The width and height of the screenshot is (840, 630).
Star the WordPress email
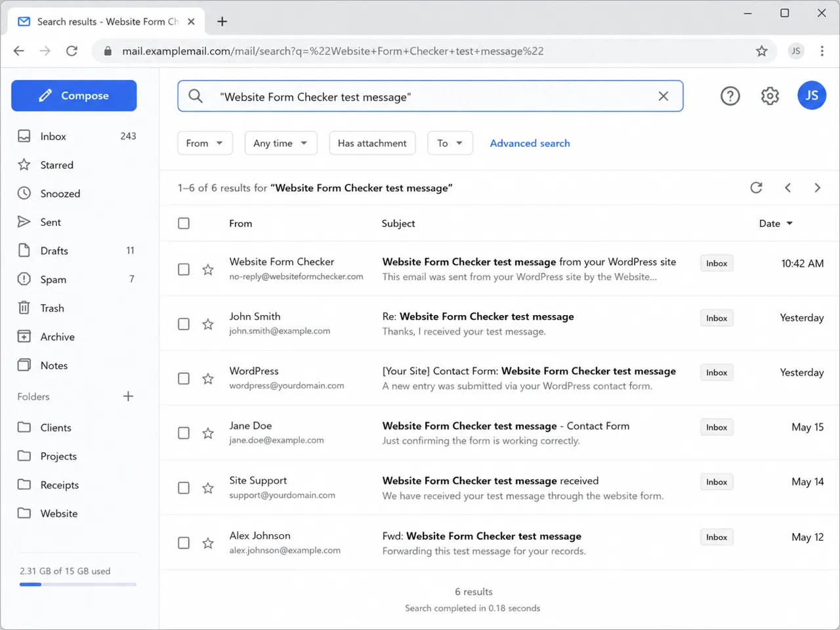[x=208, y=379]
